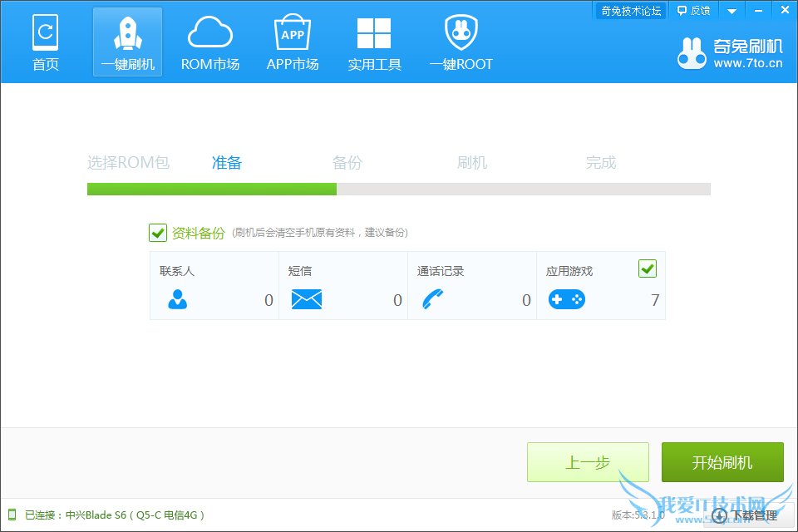Open the 一键ROOT shield tab
The height and width of the screenshot is (532, 798).
click(x=461, y=43)
